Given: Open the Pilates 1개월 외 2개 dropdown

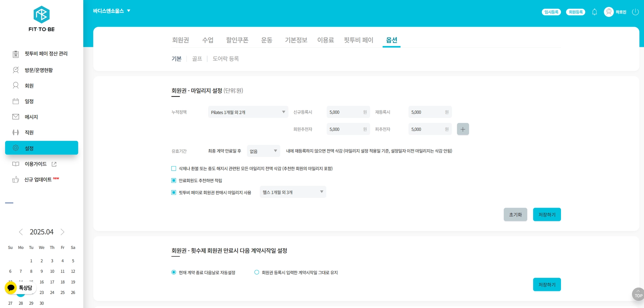Looking at the screenshot, I should (248, 112).
